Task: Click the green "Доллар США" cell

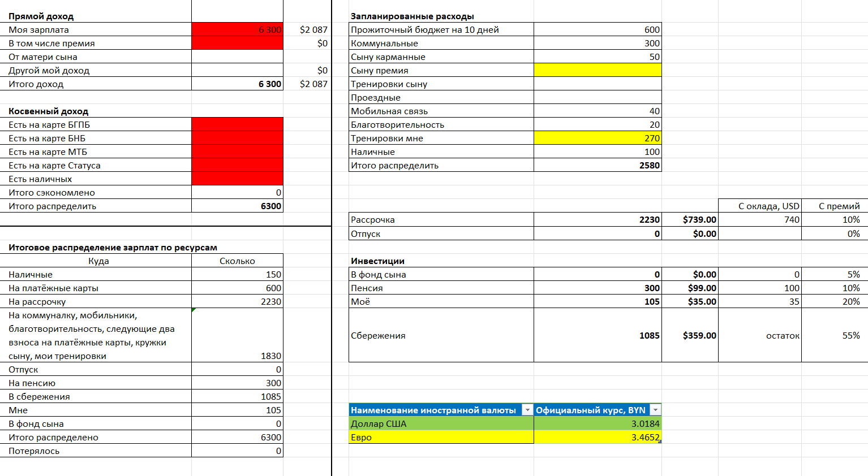Action: pyautogui.click(x=441, y=423)
